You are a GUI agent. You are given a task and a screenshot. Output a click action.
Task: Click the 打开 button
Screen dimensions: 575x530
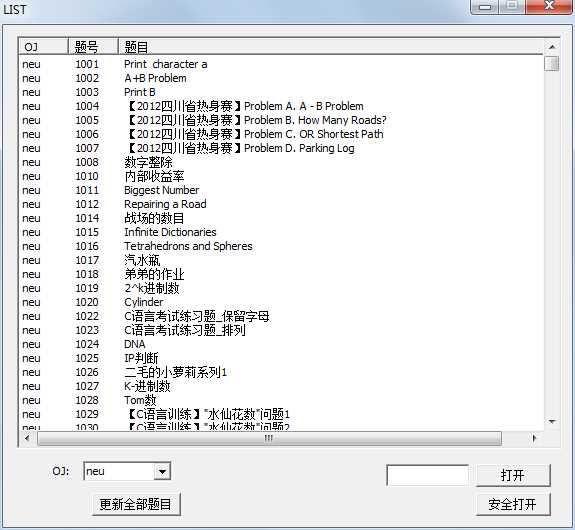coord(513,475)
